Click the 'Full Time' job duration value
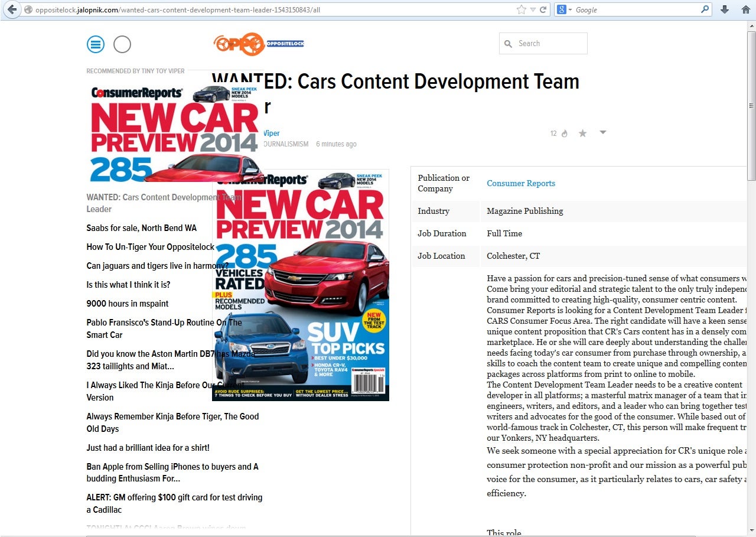The height and width of the screenshot is (537, 756). (504, 233)
